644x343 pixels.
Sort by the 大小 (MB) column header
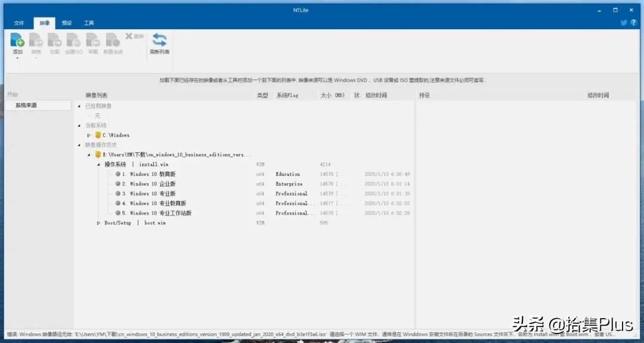point(332,95)
